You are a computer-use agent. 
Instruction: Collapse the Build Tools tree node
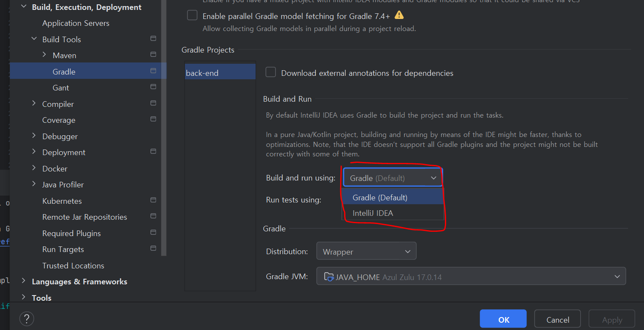pyautogui.click(x=34, y=39)
